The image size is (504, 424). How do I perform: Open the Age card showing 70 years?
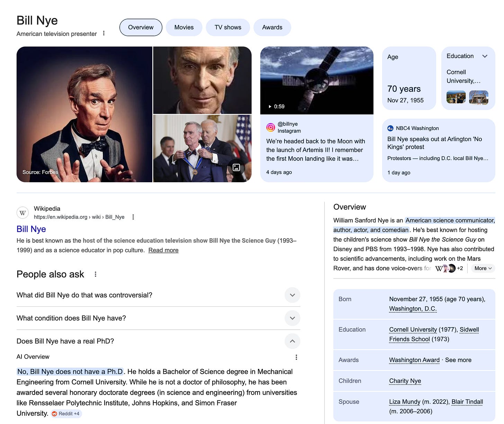tap(409, 78)
